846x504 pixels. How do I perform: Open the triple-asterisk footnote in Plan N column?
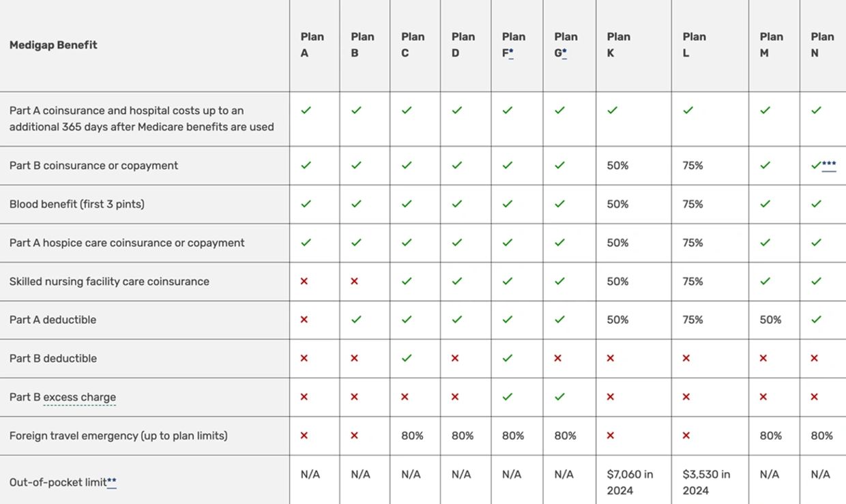tap(829, 165)
